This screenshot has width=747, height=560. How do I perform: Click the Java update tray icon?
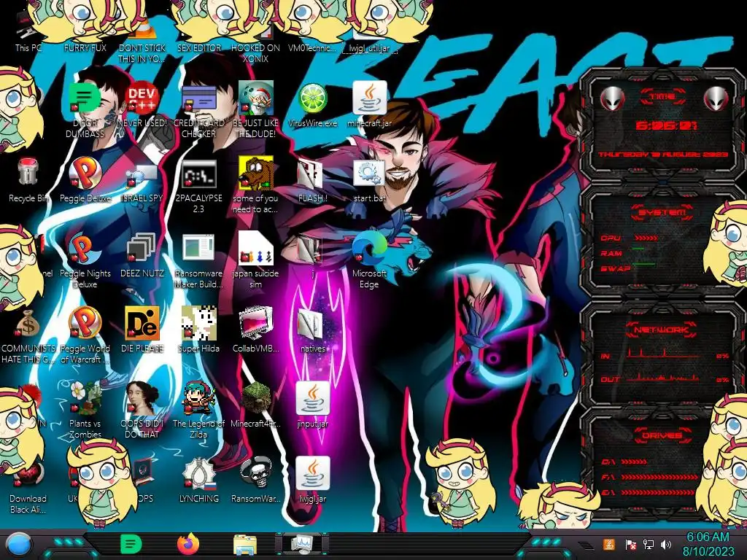point(609,544)
